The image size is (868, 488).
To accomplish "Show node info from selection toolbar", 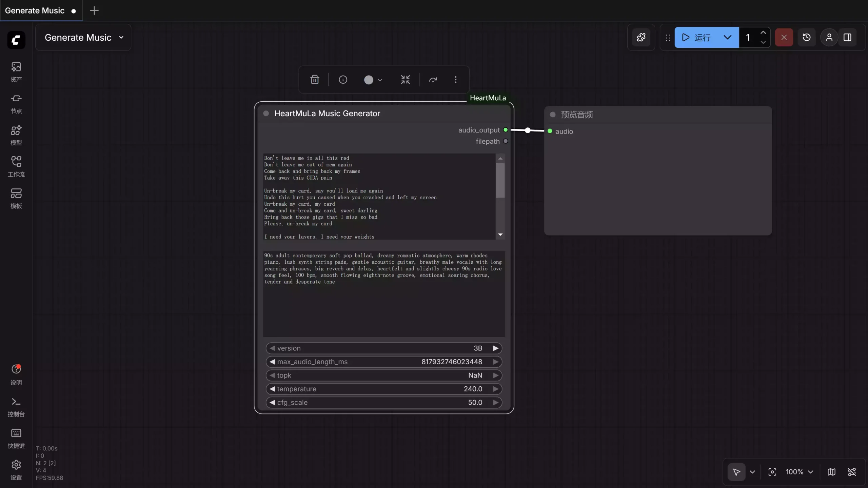I will [x=343, y=80].
